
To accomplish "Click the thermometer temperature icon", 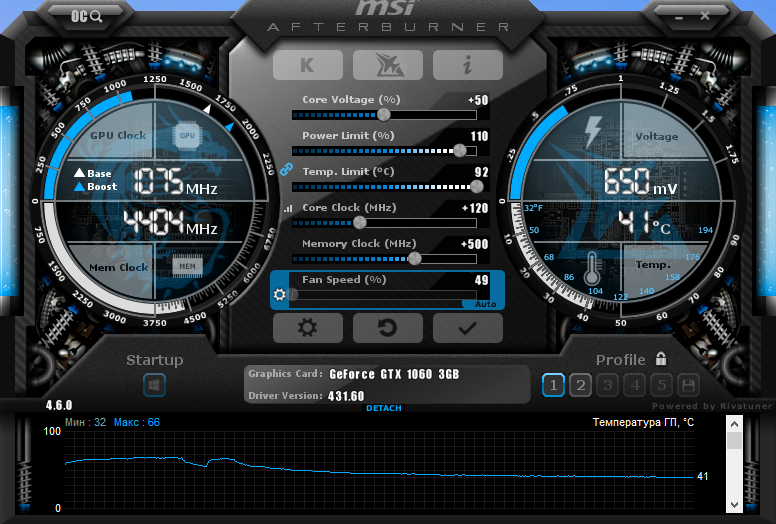I will click(591, 269).
